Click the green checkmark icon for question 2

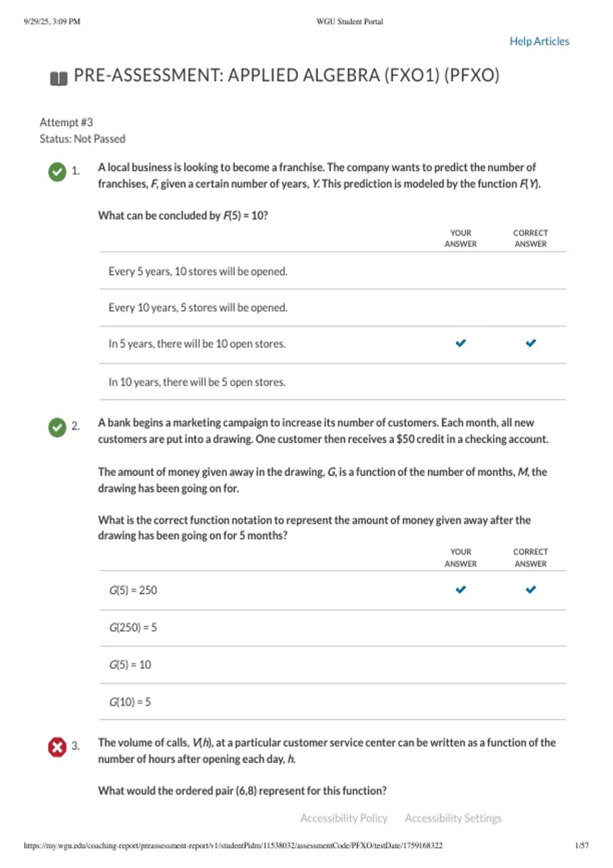point(57,427)
